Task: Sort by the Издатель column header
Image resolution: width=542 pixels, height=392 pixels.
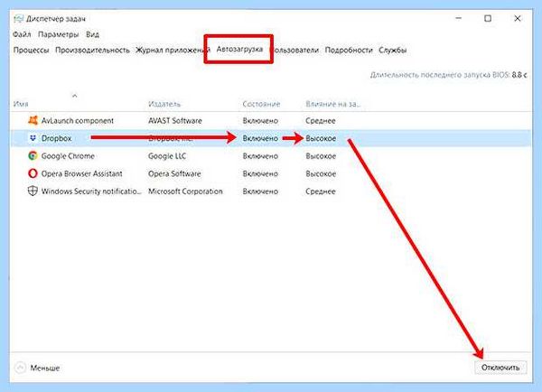Action: (x=164, y=104)
